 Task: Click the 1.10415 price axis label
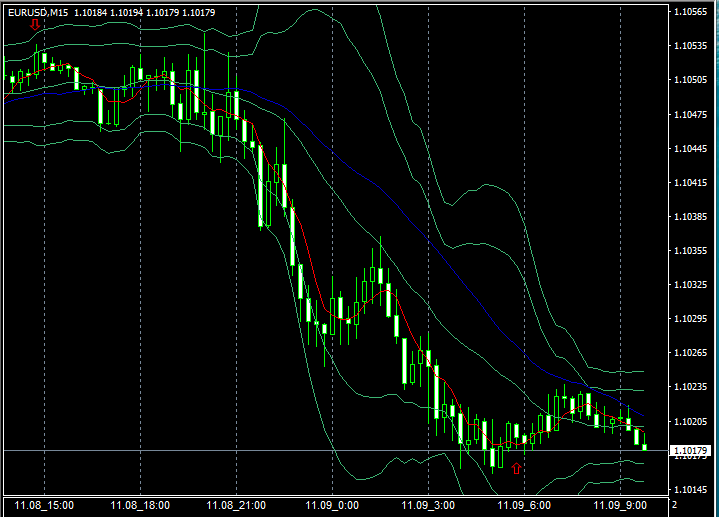[691, 183]
